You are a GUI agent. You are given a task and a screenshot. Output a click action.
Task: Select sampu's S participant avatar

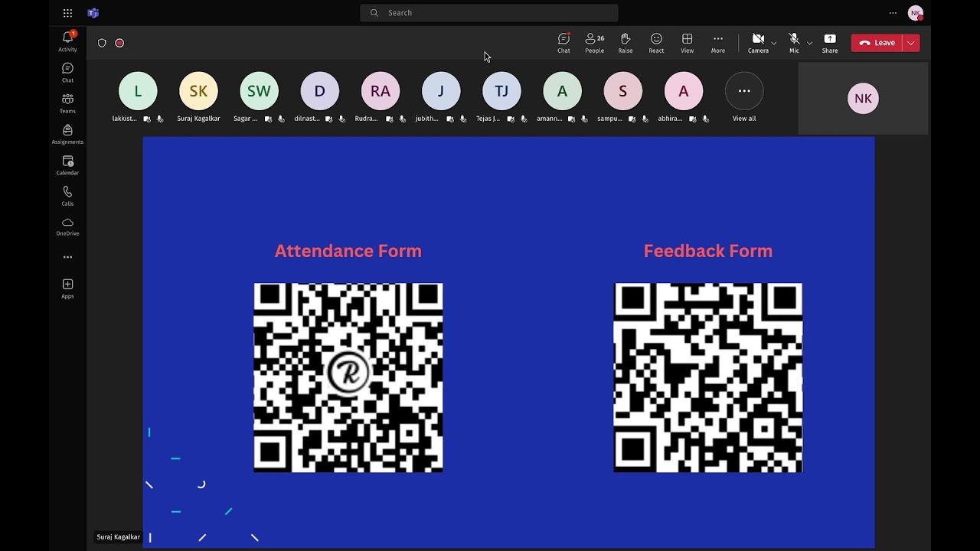tap(622, 91)
